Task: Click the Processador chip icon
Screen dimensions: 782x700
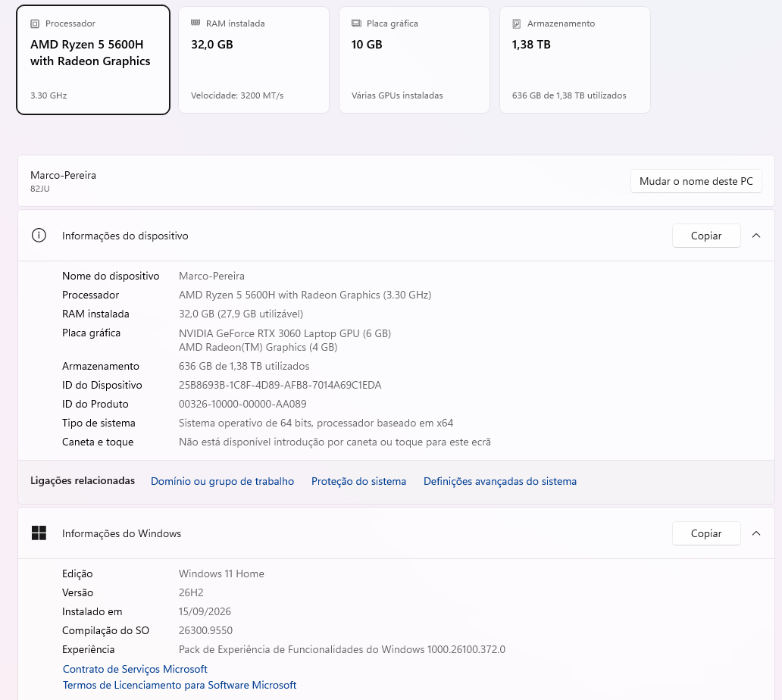Action: tap(35, 23)
